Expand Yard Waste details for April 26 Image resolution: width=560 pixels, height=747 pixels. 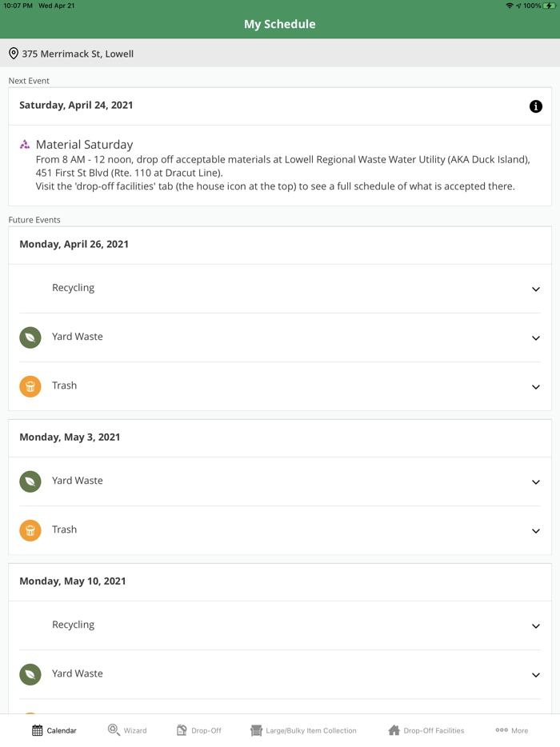click(536, 338)
